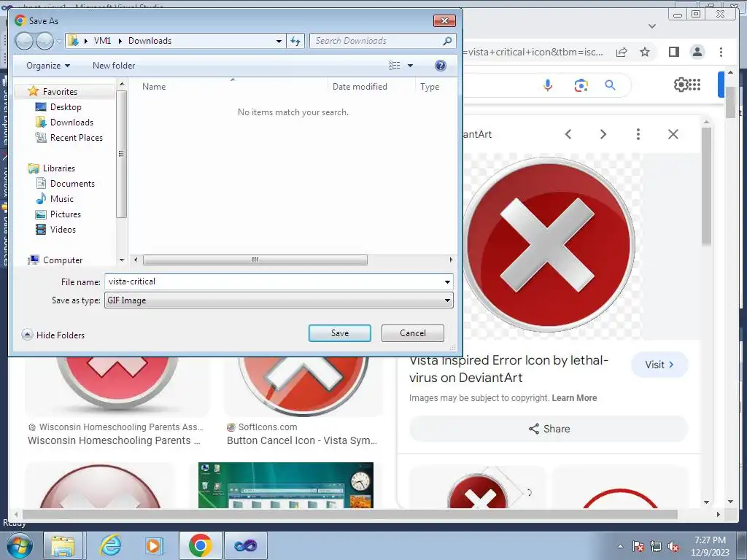747x560 pixels.
Task: Open the Documents library
Action: click(72, 183)
